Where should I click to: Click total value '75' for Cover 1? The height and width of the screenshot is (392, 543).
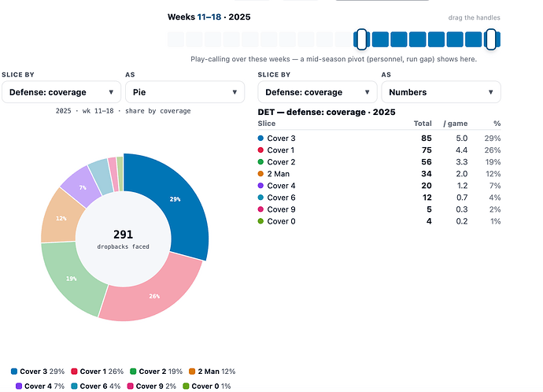tap(427, 150)
